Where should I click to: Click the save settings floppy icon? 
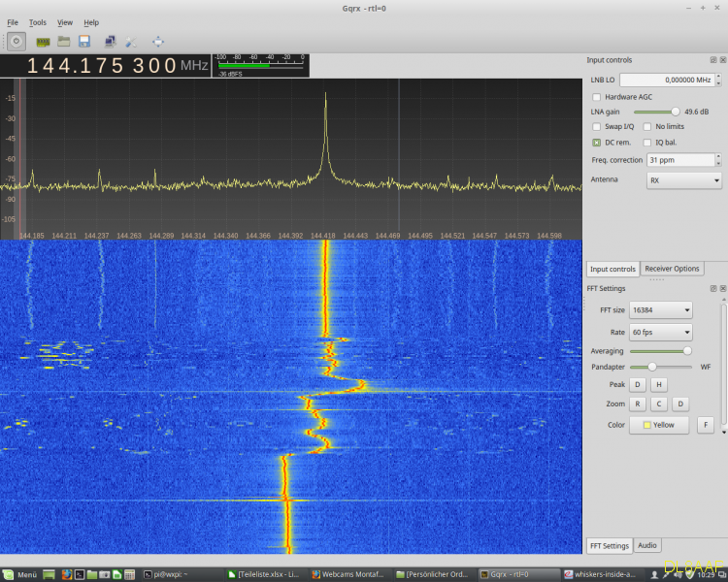pos(84,42)
